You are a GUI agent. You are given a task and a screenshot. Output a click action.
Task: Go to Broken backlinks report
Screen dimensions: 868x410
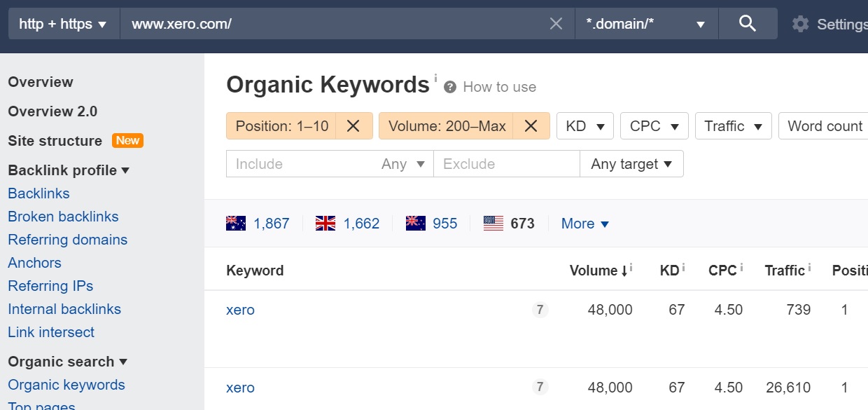(63, 217)
